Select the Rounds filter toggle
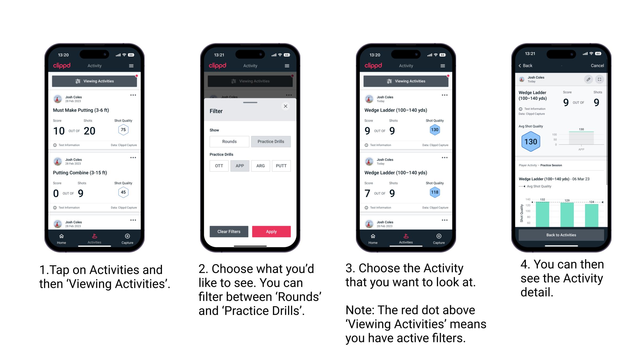 click(229, 141)
